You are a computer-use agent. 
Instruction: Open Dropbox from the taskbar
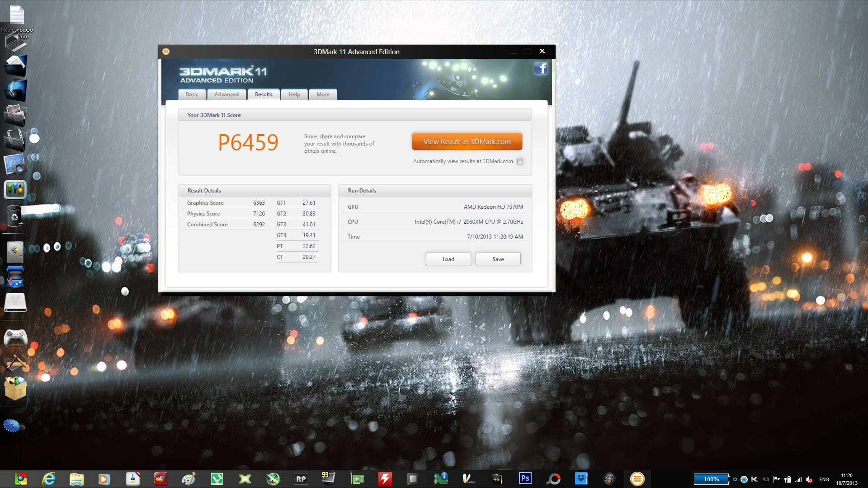coord(581,479)
